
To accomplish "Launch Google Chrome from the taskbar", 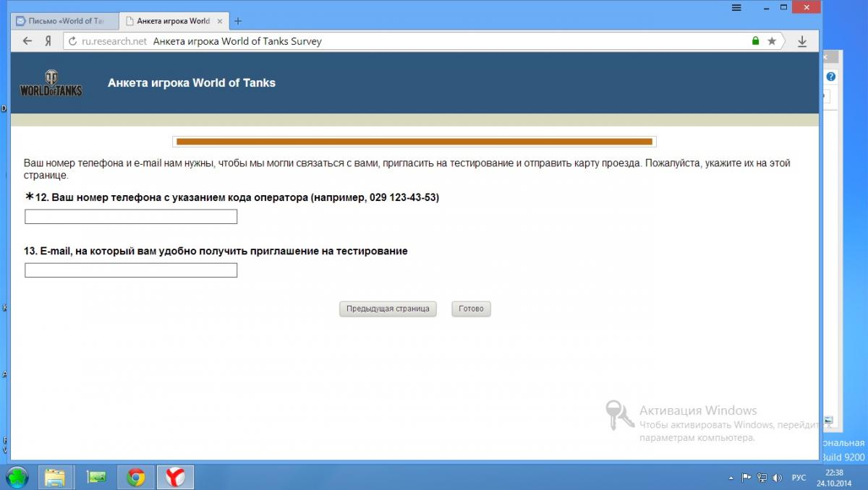I will click(x=135, y=477).
